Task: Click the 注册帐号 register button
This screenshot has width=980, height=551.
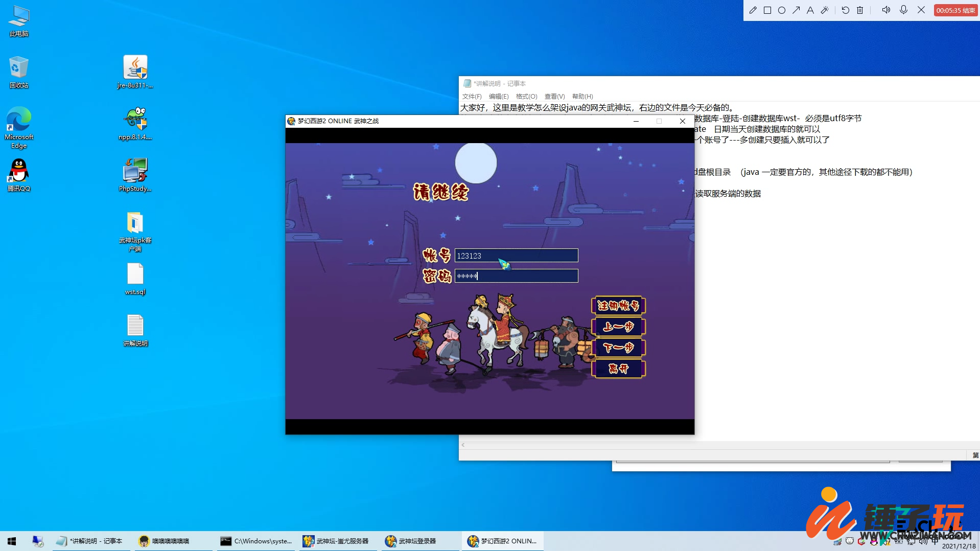Action: point(618,306)
